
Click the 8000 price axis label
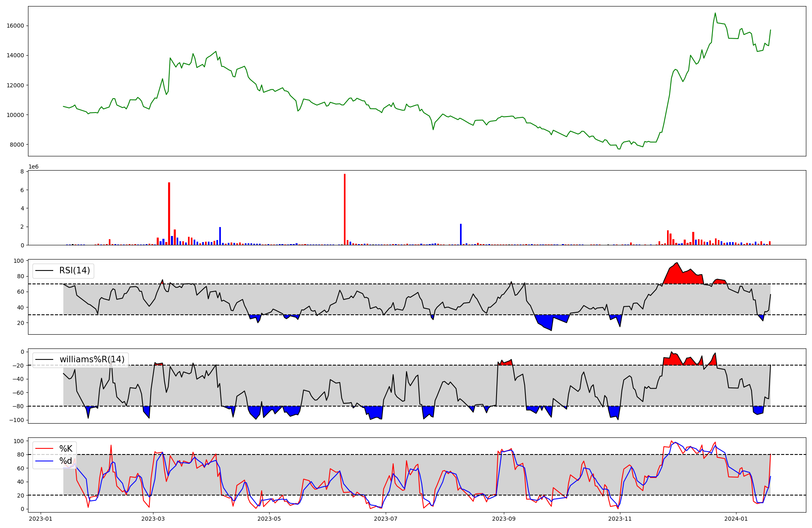coord(17,145)
